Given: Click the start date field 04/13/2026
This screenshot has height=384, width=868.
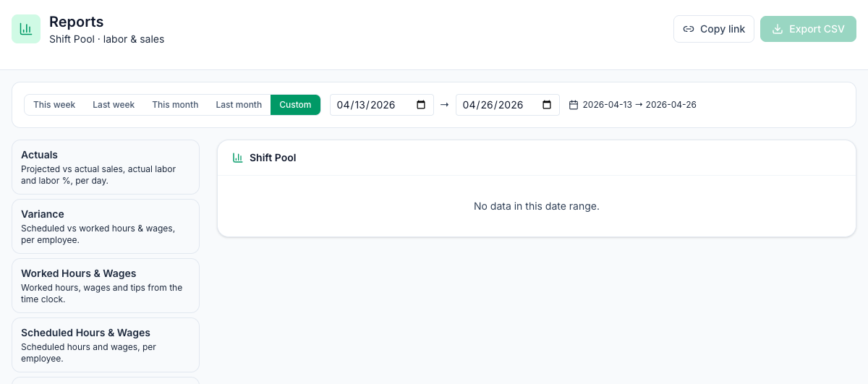Looking at the screenshot, I should 382,105.
